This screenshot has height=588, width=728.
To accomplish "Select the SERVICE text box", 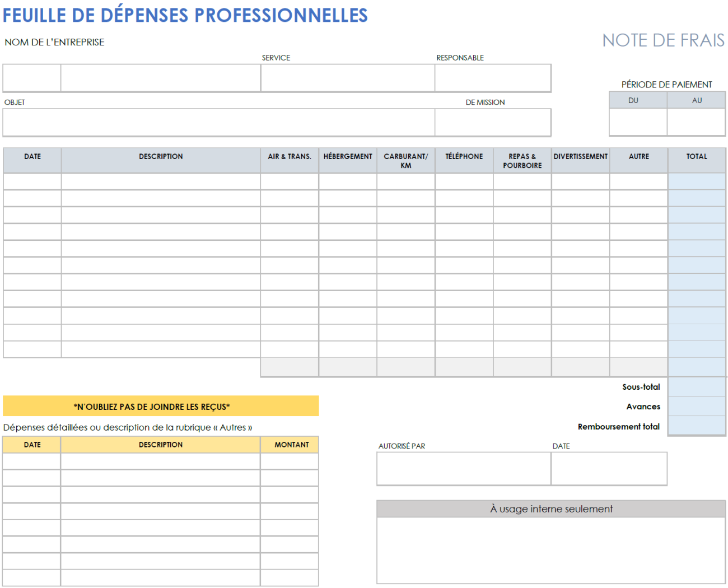I will tap(347, 78).
